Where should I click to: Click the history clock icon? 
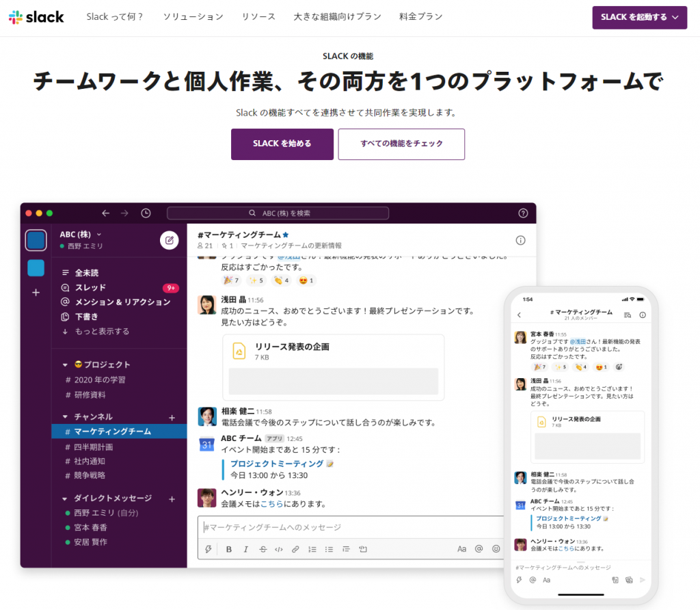click(x=146, y=213)
